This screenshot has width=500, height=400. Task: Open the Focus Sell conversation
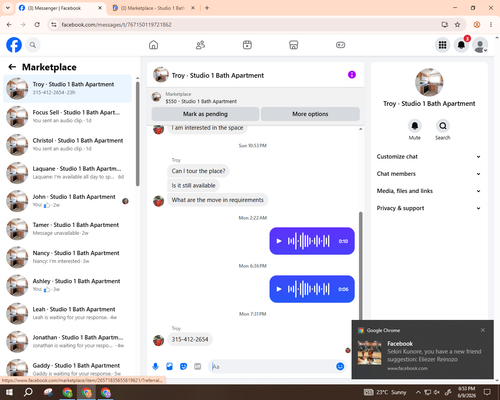click(67, 117)
